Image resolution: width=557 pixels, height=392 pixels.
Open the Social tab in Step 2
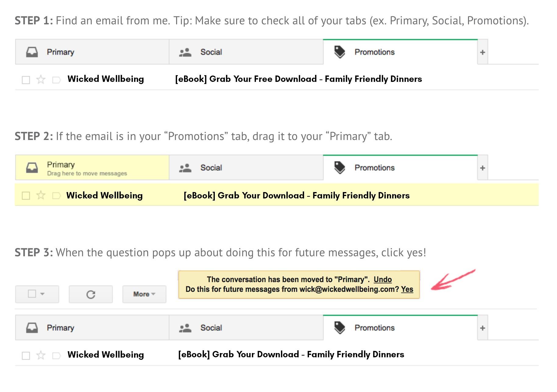pyautogui.click(x=246, y=168)
